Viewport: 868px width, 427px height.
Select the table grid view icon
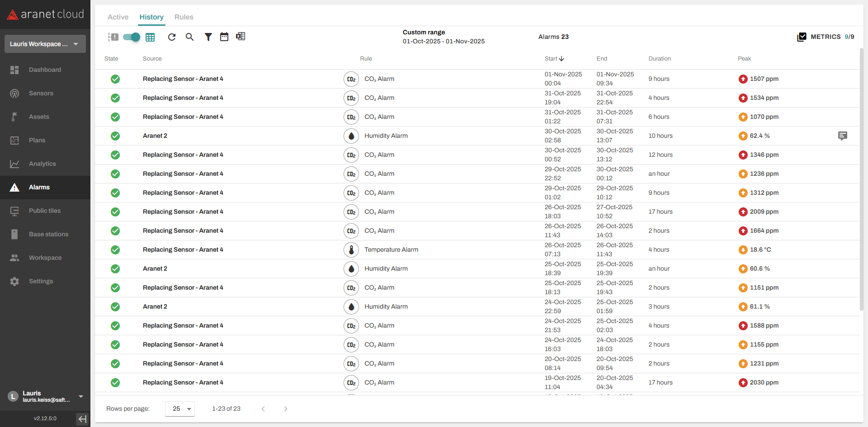pos(150,37)
